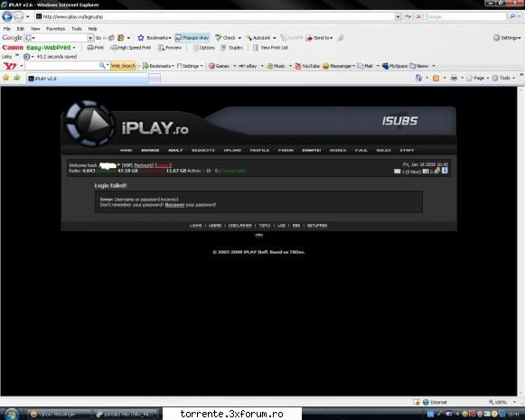Click the Duplex button
The width and height of the screenshot is (525, 420).
tap(232, 48)
